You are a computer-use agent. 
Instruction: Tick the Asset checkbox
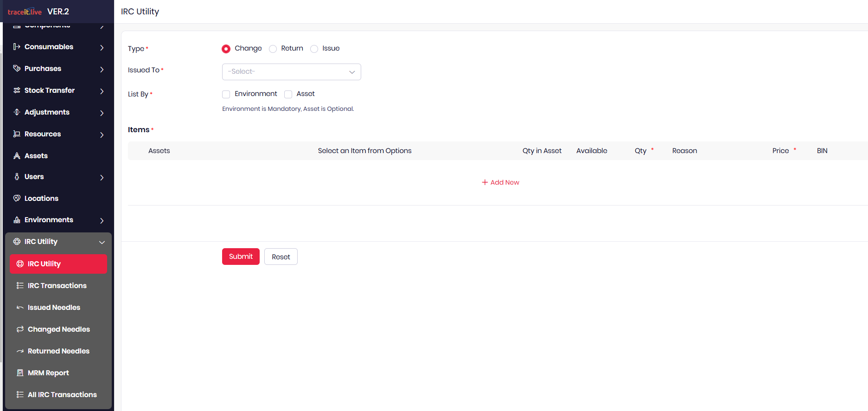coord(288,94)
